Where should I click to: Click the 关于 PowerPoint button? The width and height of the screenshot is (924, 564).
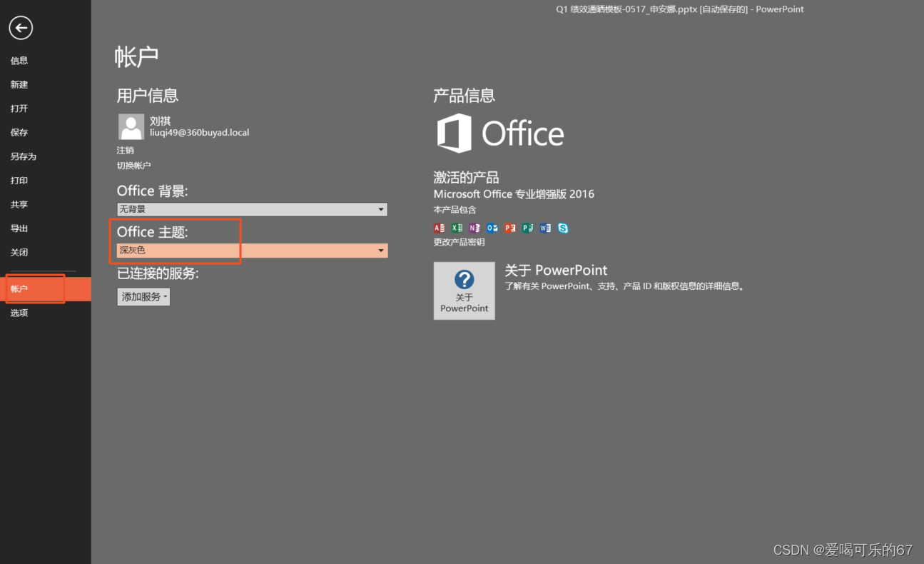464,291
